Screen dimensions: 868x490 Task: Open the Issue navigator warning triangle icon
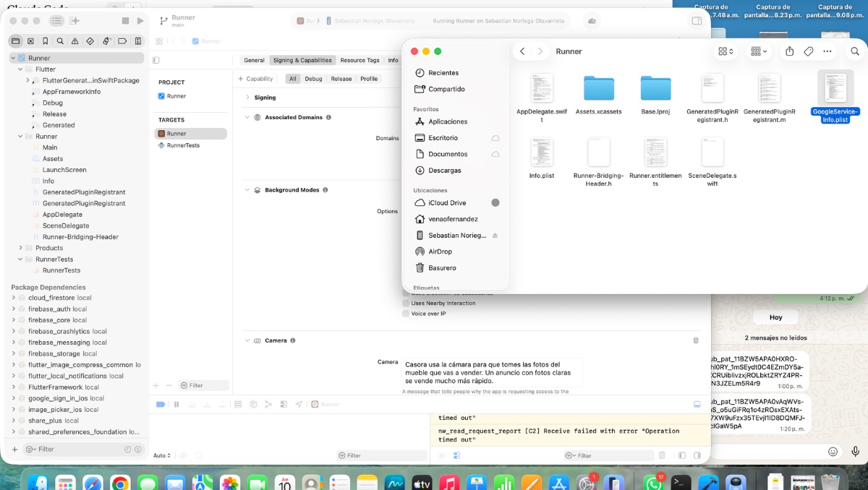pyautogui.click(x=75, y=41)
